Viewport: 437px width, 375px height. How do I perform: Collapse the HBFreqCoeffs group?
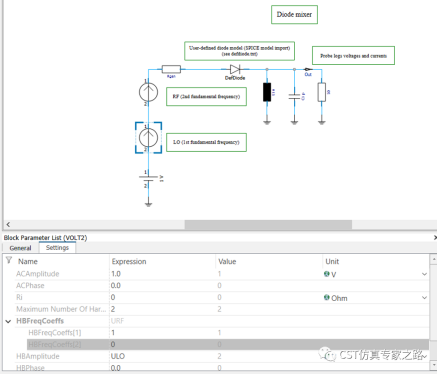coord(8,321)
